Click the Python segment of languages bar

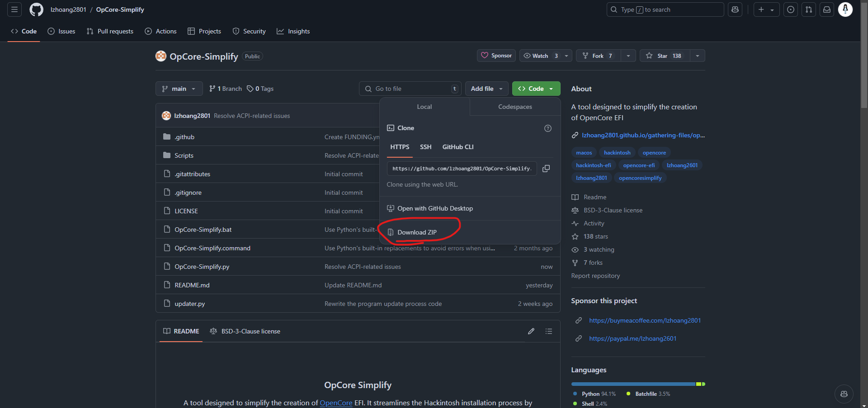click(x=633, y=384)
